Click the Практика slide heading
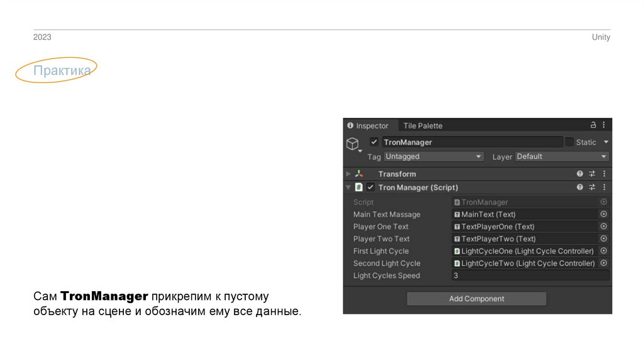644x361 pixels. [x=62, y=70]
